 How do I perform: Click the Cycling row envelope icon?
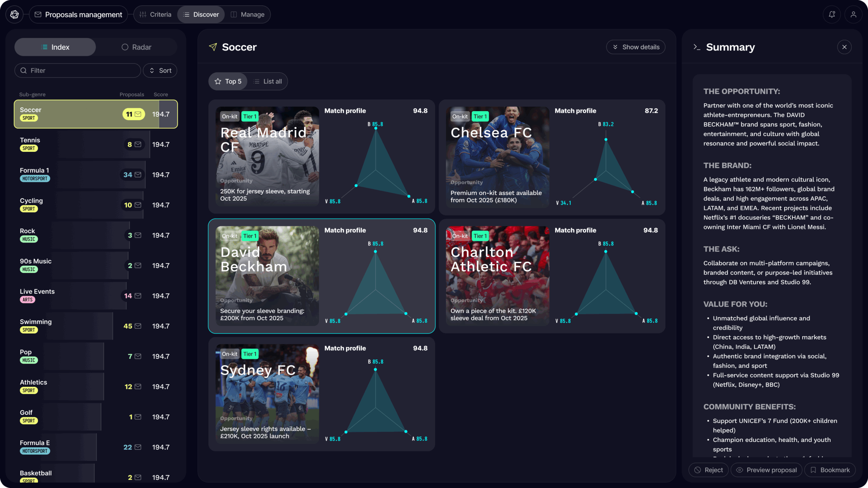coord(138,205)
